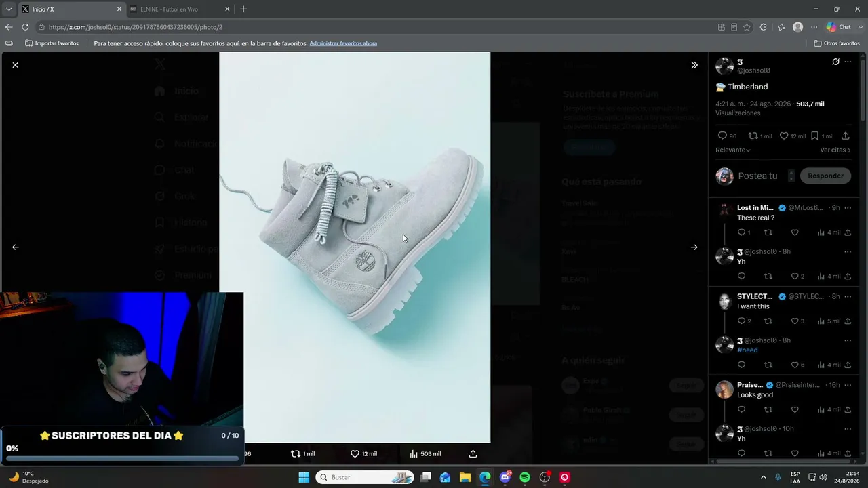Open the Ver citas link
The height and width of the screenshot is (488, 868).
pos(835,150)
